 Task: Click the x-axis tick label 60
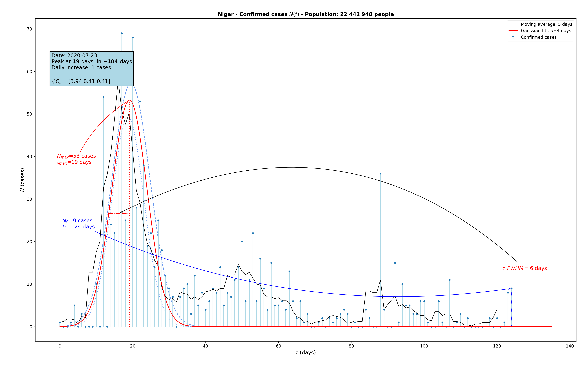(x=278, y=346)
